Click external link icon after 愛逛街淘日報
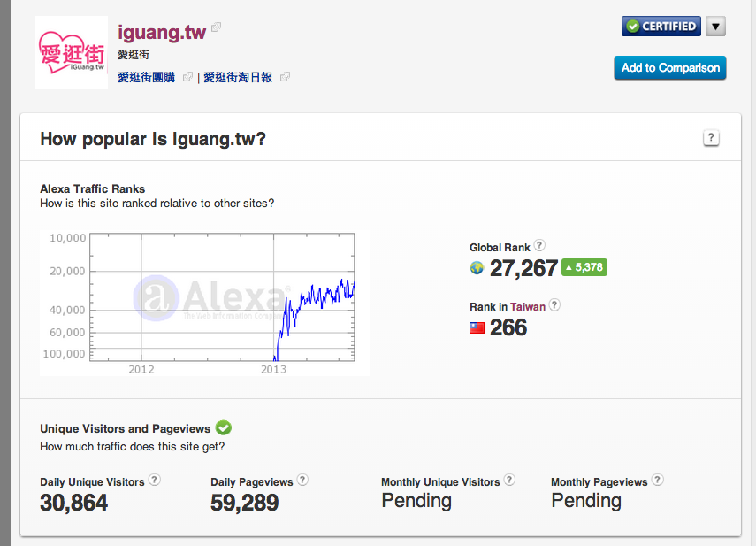Viewport: 756px width, 546px height. click(285, 78)
